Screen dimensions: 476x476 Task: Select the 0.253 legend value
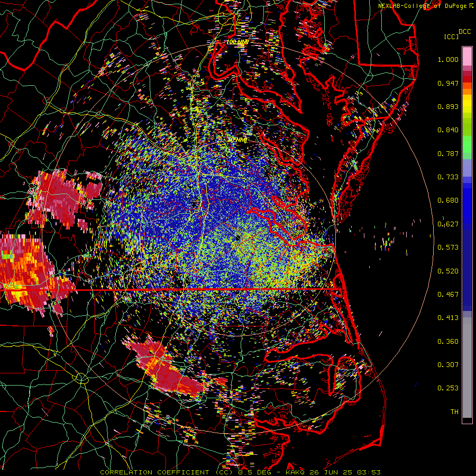pyautogui.click(x=448, y=388)
